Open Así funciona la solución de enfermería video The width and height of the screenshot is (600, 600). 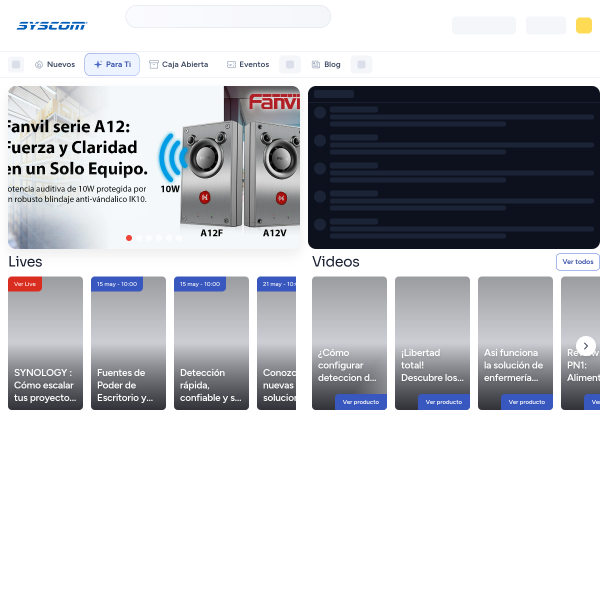pos(515,343)
